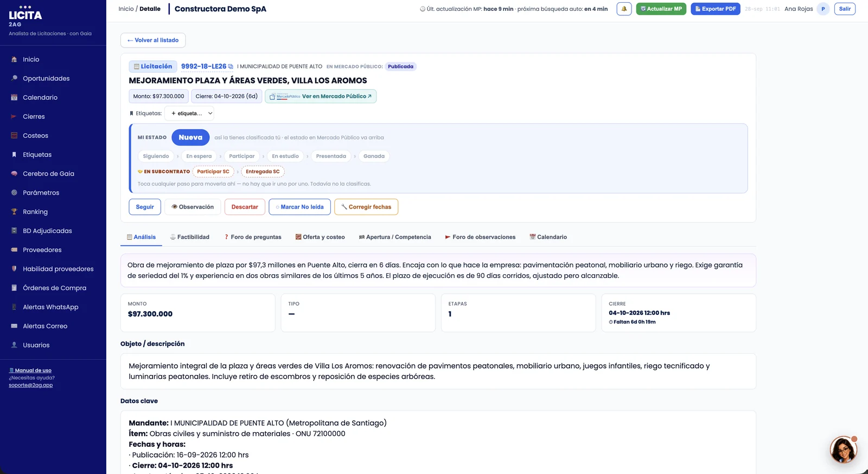This screenshot has height=474, width=868.
Task: Open Foro de observaciones tab
Action: click(x=480, y=237)
